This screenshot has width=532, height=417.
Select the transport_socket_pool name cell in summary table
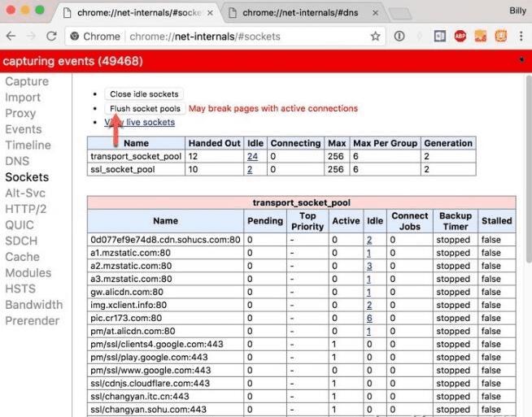(136, 156)
